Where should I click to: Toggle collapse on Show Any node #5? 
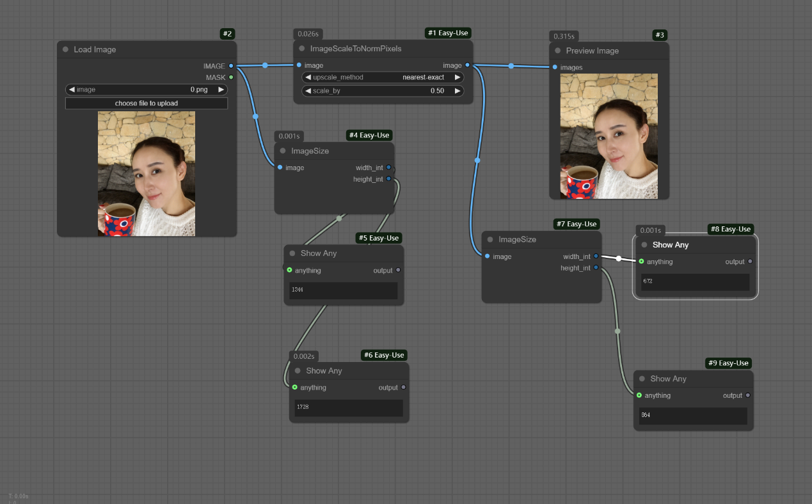[x=292, y=253]
